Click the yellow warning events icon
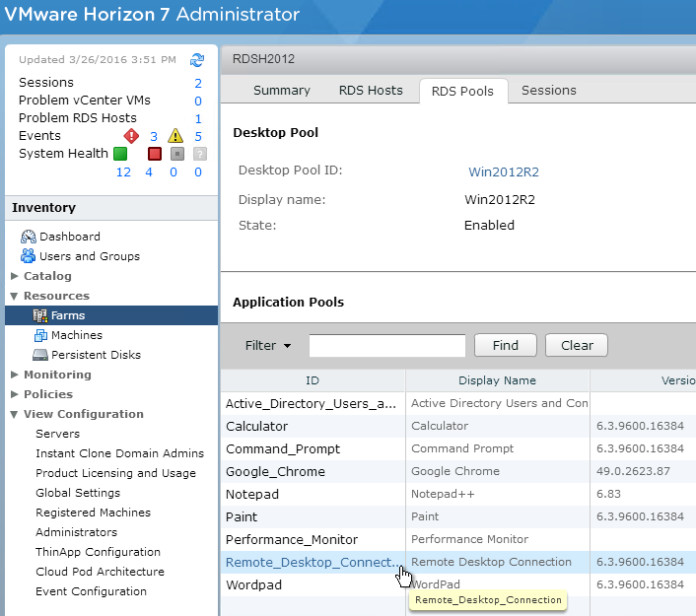Screen dimensions: 696x616 tap(175, 136)
